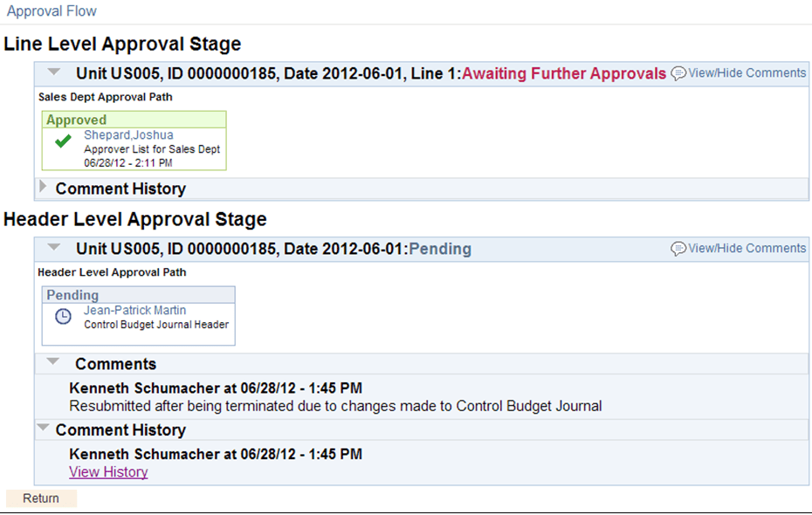Image resolution: width=812 pixels, height=515 pixels.
Task: Click the horizontal scrollbar at the bottom
Action: pyautogui.click(x=406, y=511)
